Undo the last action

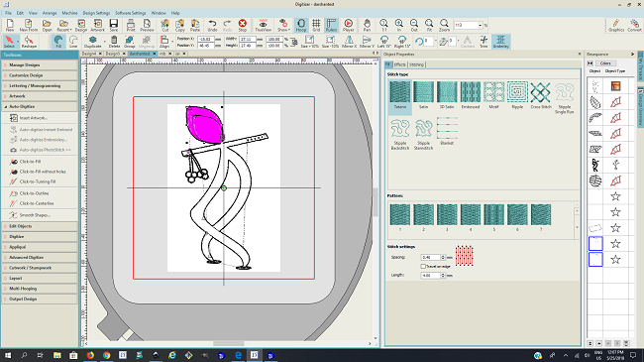(x=212, y=25)
